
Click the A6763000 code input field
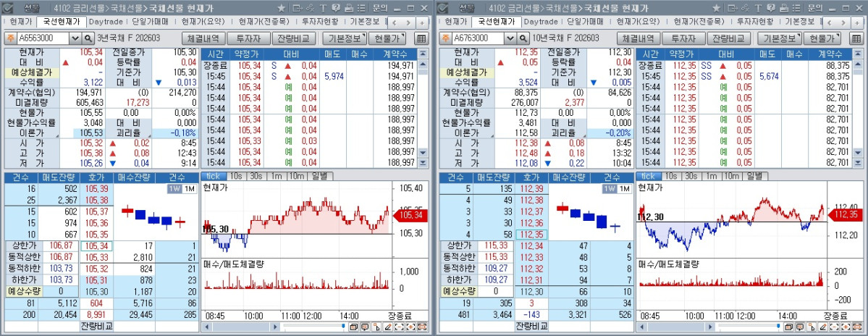pos(479,38)
